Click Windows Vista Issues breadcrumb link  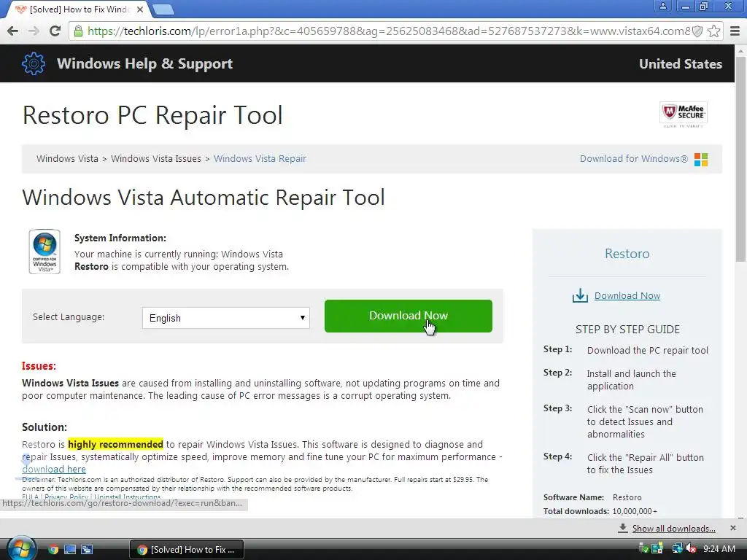156,158
